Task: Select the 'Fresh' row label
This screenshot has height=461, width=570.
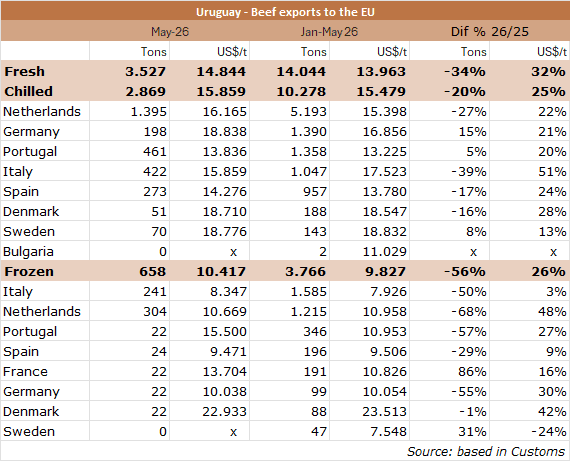Action: [25, 71]
